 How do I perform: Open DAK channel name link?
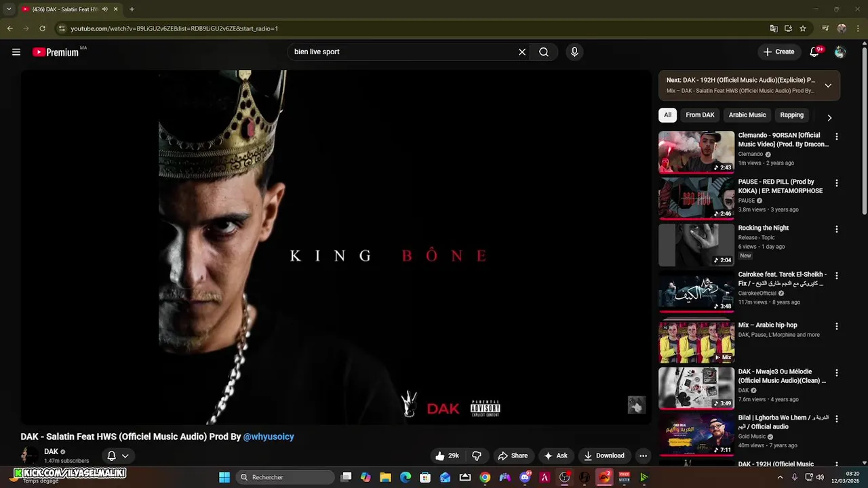[51, 451]
